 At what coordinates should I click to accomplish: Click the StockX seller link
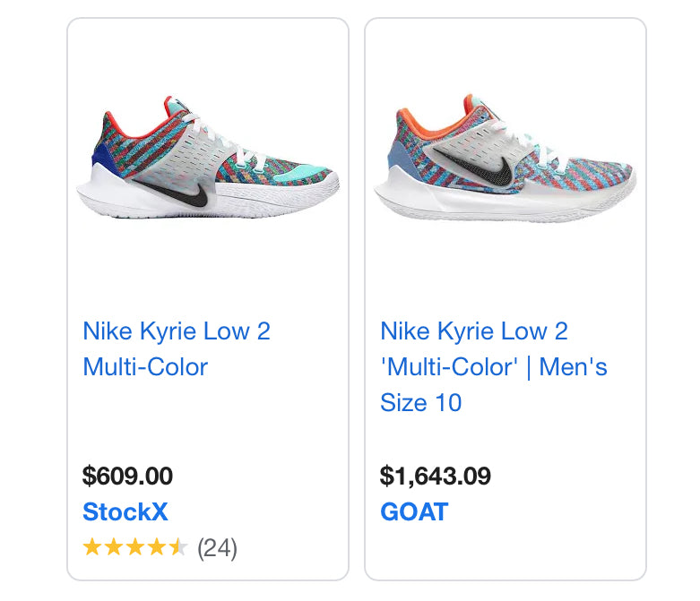point(125,511)
